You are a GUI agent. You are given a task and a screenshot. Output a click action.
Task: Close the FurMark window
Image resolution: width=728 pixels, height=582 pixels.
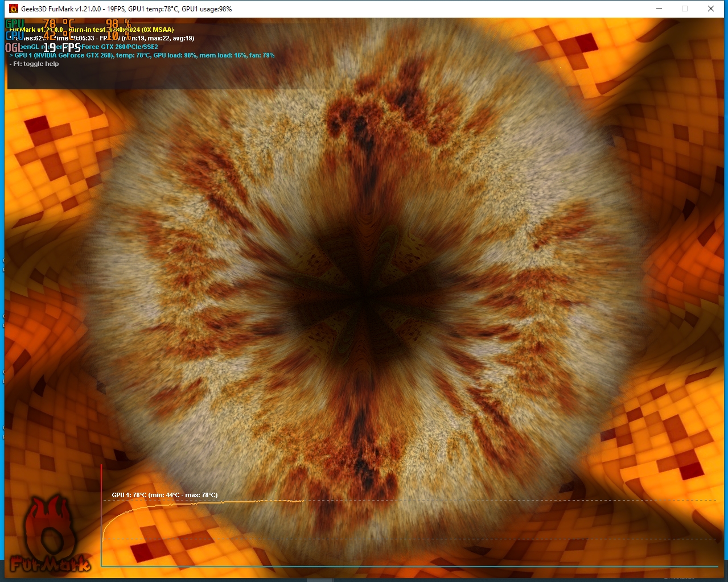[711, 9]
